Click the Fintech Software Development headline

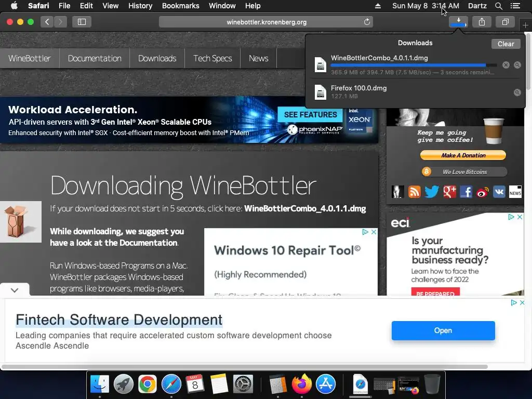tap(119, 320)
